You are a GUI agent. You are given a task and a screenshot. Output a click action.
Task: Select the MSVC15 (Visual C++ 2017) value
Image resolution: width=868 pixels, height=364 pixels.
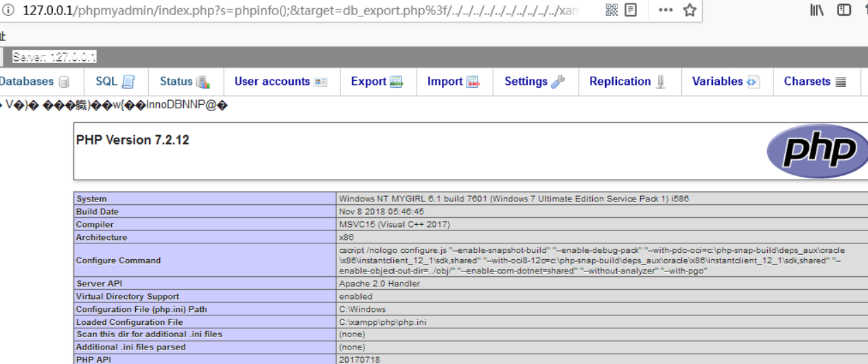(395, 224)
